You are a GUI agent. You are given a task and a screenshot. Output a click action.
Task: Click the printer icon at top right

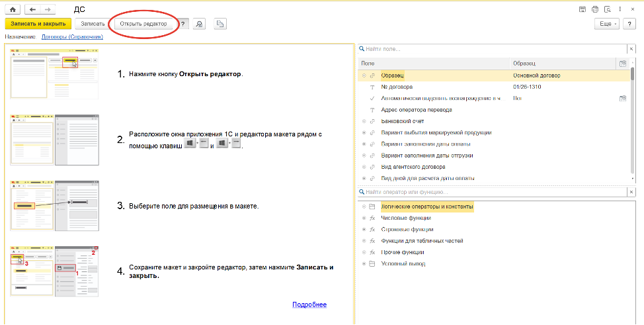(x=595, y=9)
